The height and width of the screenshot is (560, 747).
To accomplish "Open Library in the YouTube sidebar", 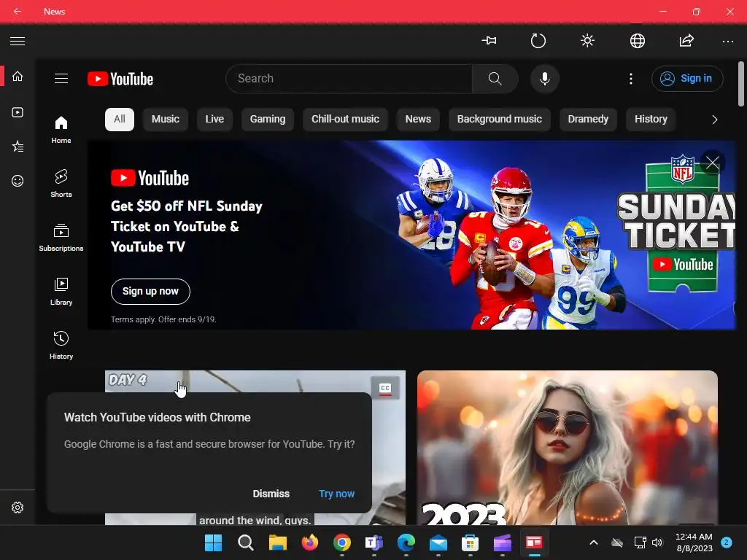I will tap(61, 292).
